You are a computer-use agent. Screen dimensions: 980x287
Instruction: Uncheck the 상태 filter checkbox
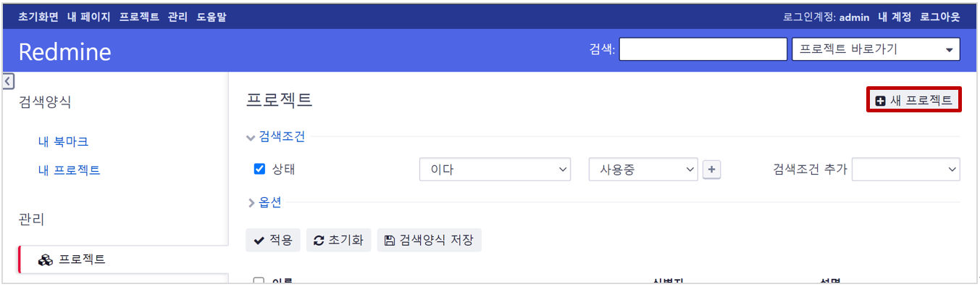pos(260,170)
